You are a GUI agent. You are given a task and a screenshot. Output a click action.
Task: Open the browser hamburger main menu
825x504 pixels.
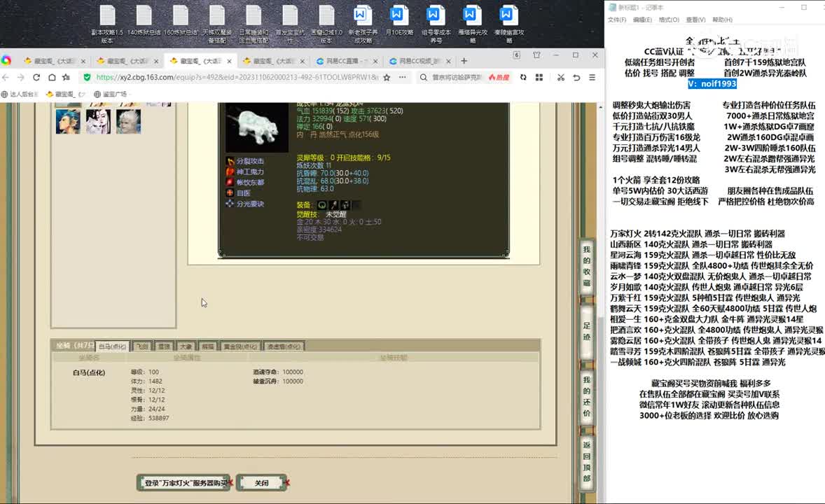coord(592,77)
